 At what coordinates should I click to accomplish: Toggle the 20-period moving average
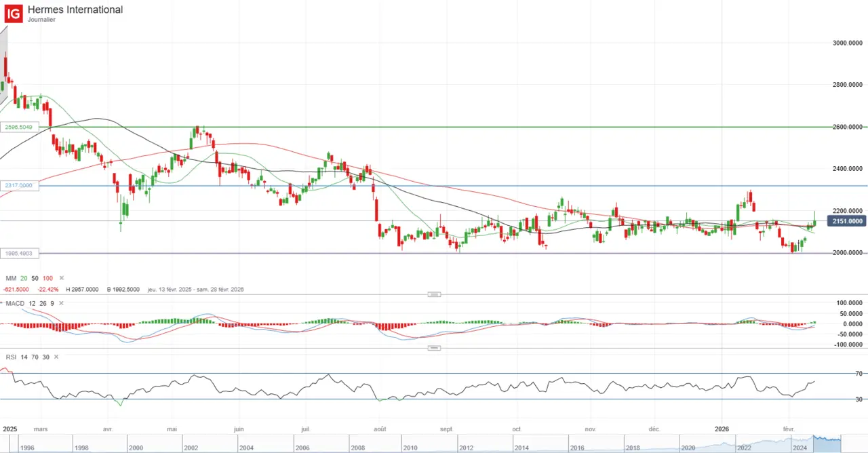[23, 278]
